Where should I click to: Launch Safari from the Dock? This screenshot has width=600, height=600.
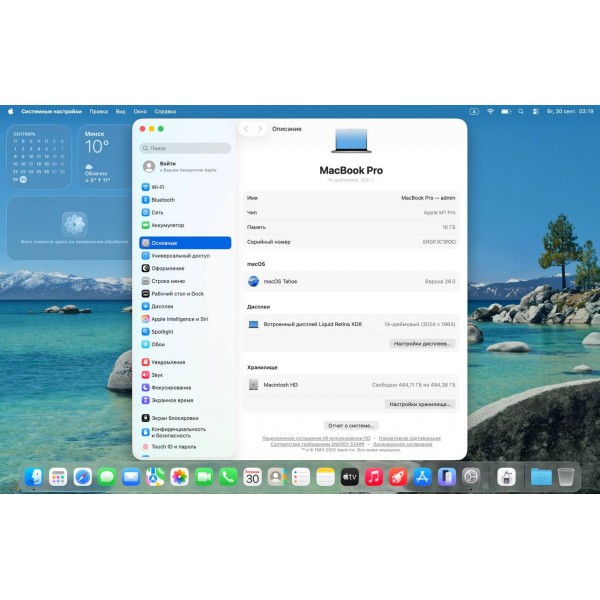(x=83, y=477)
